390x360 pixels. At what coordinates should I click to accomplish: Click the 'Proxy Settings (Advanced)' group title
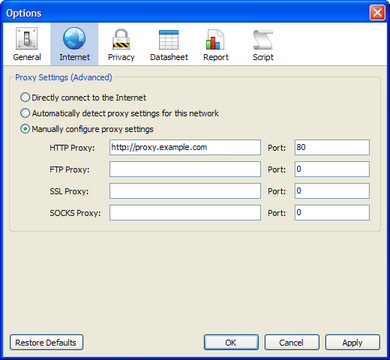[x=64, y=78]
